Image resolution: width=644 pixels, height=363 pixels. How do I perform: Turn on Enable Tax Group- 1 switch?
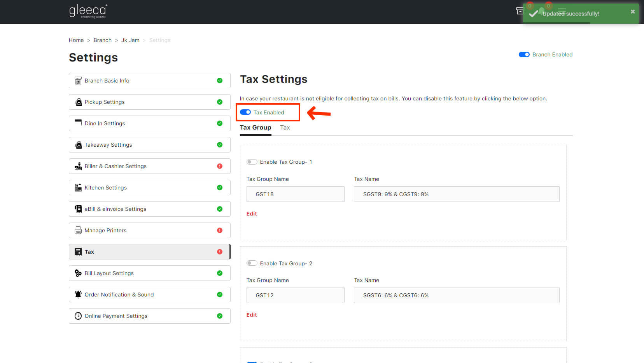tap(252, 162)
